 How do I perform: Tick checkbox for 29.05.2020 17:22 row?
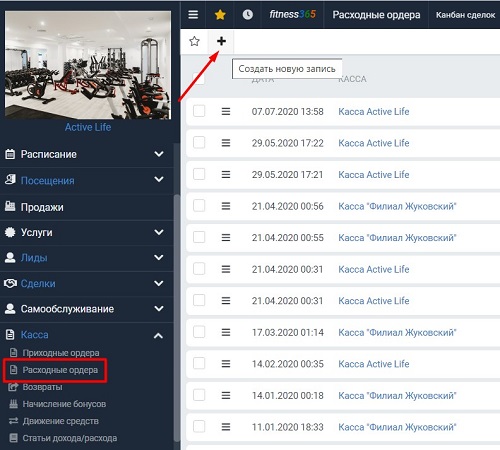click(x=199, y=143)
